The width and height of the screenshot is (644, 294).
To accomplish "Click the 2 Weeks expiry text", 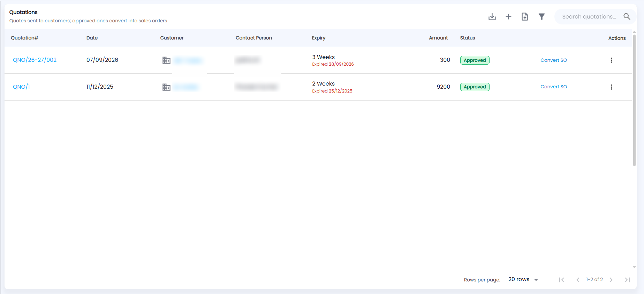I will [x=324, y=83].
